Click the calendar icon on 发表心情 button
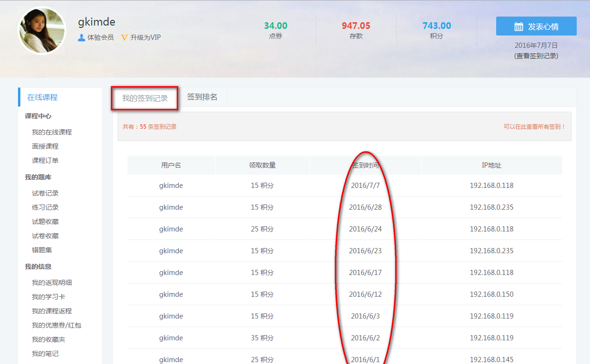590x364 pixels. [x=518, y=27]
